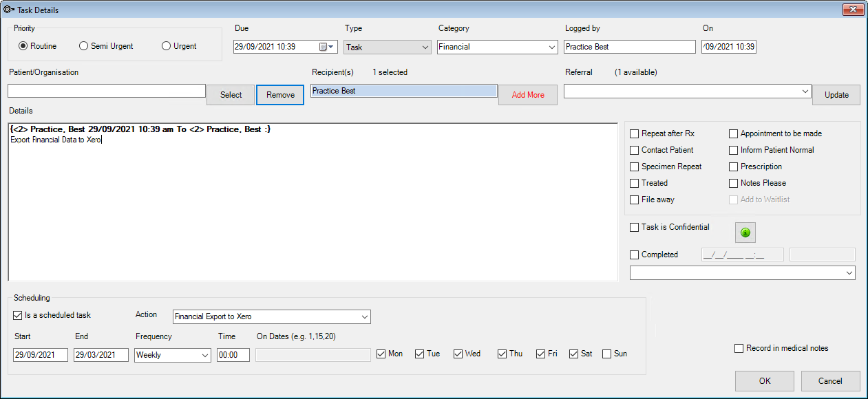Enable the Notes Please checkbox
Viewport: 868px width, 399px height.
coord(734,183)
